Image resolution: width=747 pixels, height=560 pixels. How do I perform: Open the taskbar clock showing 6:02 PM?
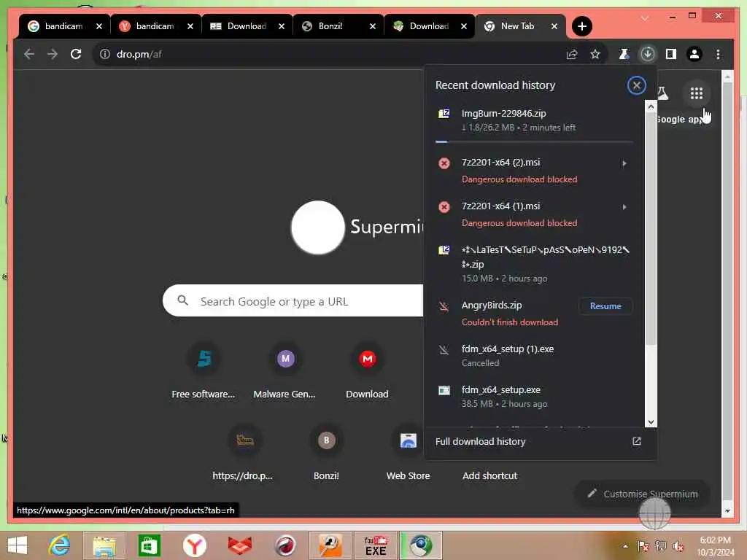(x=716, y=546)
